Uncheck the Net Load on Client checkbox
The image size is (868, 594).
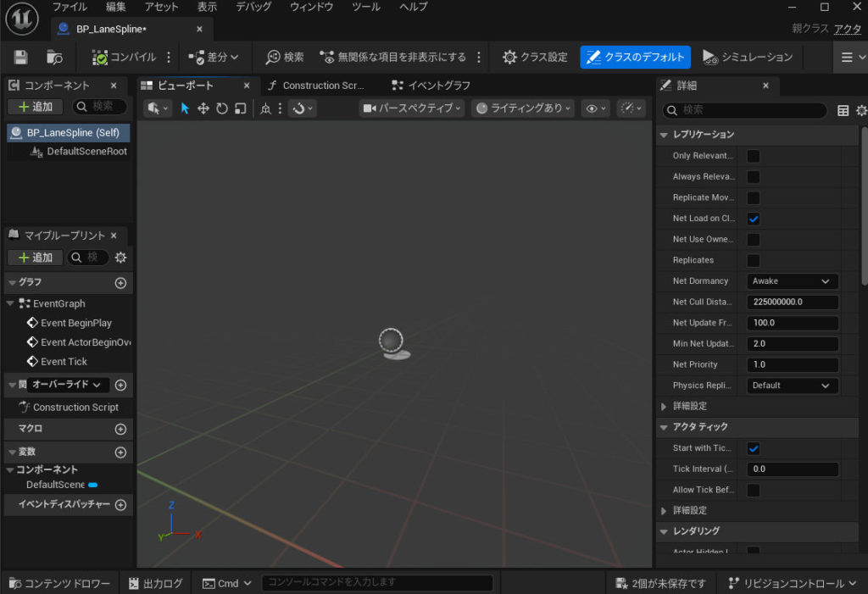(x=753, y=219)
